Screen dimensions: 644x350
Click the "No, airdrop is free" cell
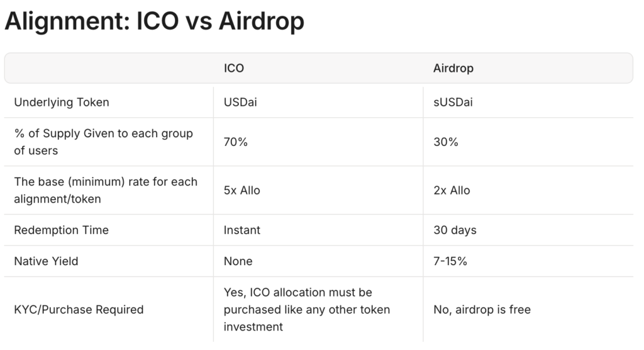point(482,309)
